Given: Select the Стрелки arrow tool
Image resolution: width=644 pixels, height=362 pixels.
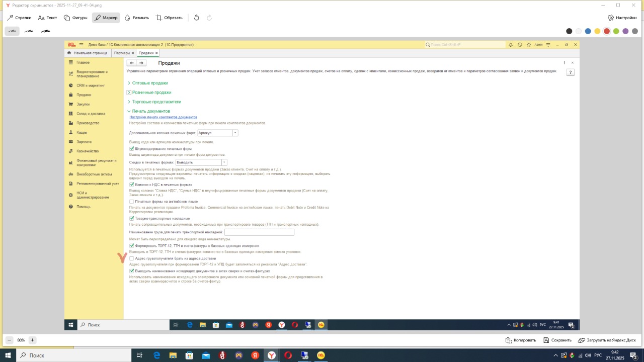Looking at the screenshot, I should tap(19, 18).
